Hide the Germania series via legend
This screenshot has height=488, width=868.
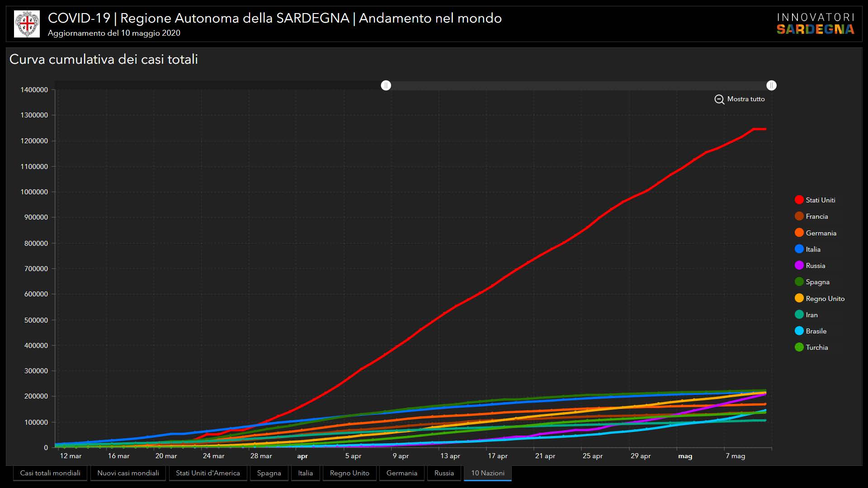pos(799,233)
